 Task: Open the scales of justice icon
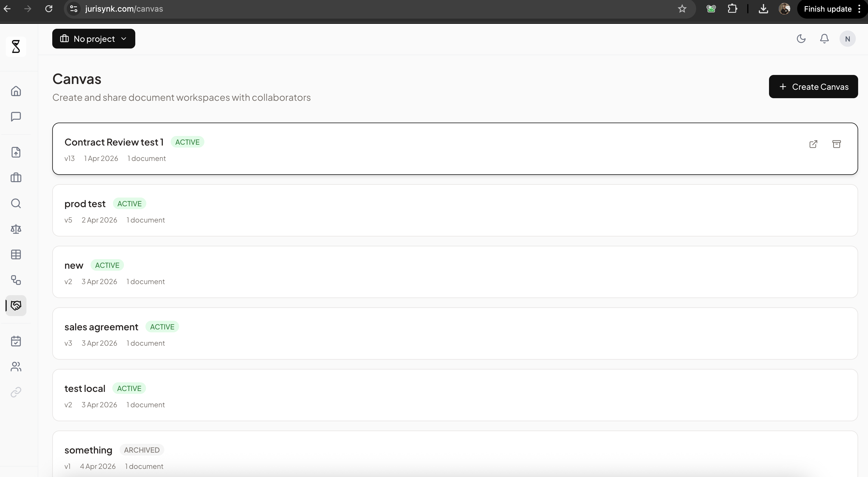point(16,229)
